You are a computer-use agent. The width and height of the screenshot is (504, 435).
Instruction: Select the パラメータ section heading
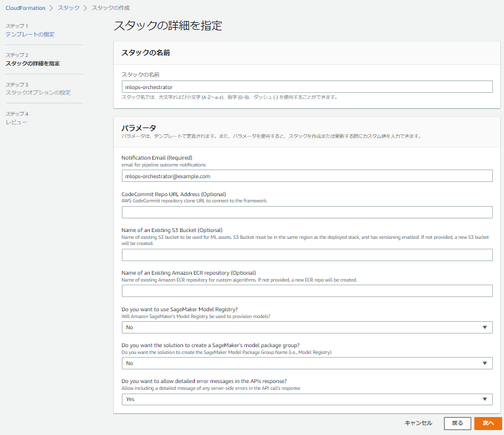click(x=139, y=128)
